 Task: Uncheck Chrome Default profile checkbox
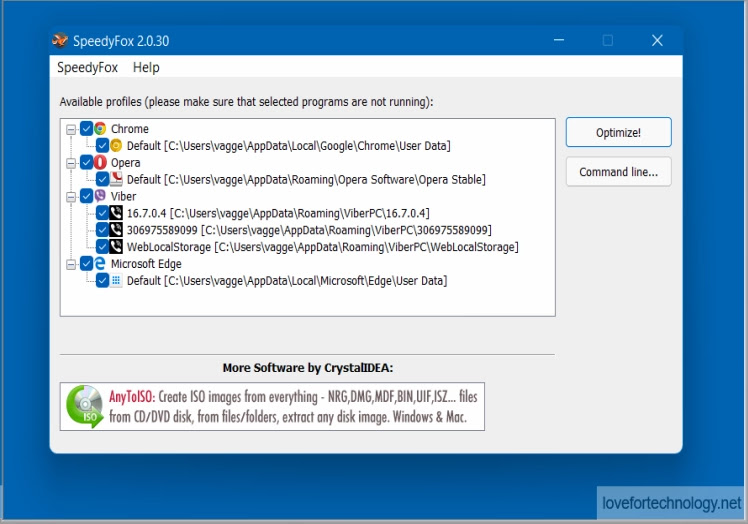coord(102,146)
